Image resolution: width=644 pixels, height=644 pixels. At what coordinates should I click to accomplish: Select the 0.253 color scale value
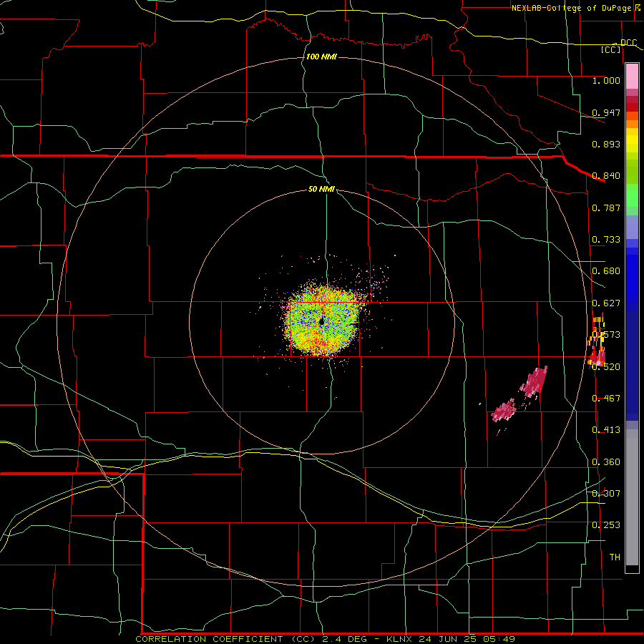(x=606, y=525)
